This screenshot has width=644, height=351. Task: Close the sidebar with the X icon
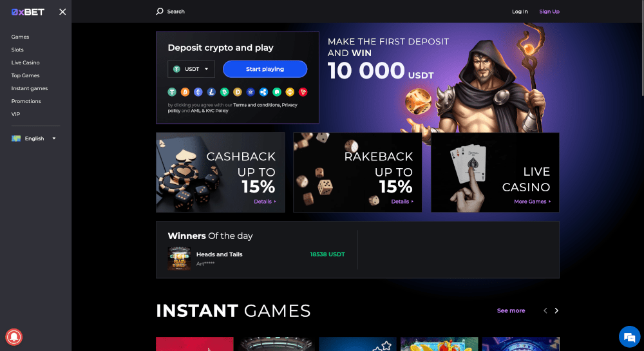(62, 12)
